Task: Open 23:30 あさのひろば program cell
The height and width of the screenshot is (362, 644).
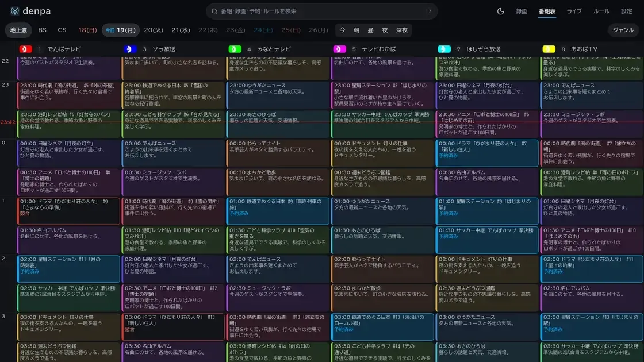Action: [278, 124]
